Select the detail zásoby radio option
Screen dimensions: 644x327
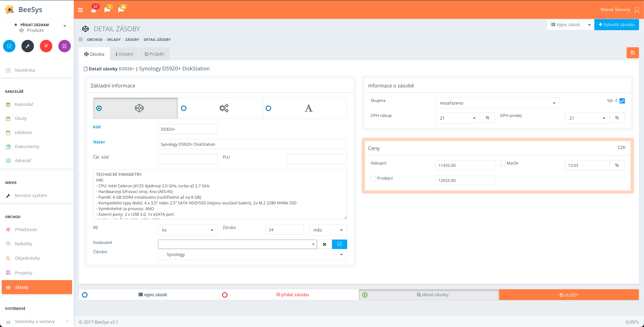pos(365,295)
